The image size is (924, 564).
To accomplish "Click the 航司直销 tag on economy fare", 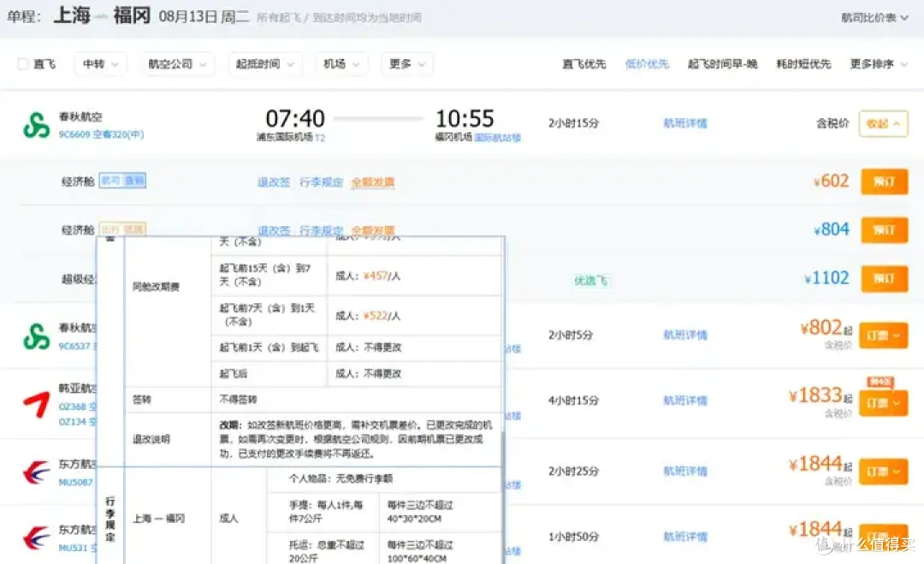I will pos(122,181).
